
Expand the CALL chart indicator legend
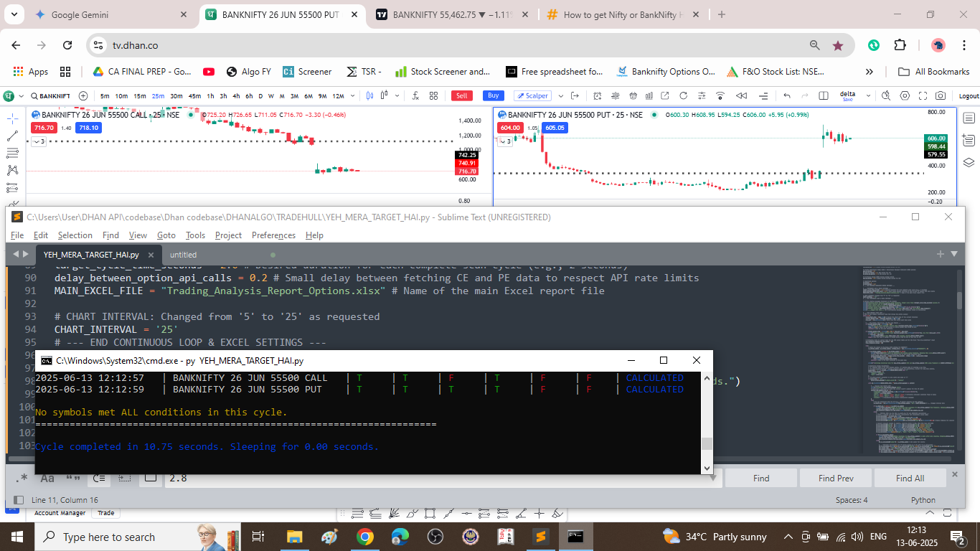tap(38, 141)
